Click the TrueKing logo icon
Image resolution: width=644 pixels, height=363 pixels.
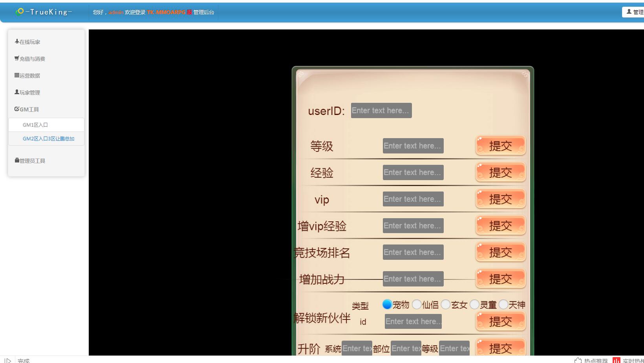20,12
